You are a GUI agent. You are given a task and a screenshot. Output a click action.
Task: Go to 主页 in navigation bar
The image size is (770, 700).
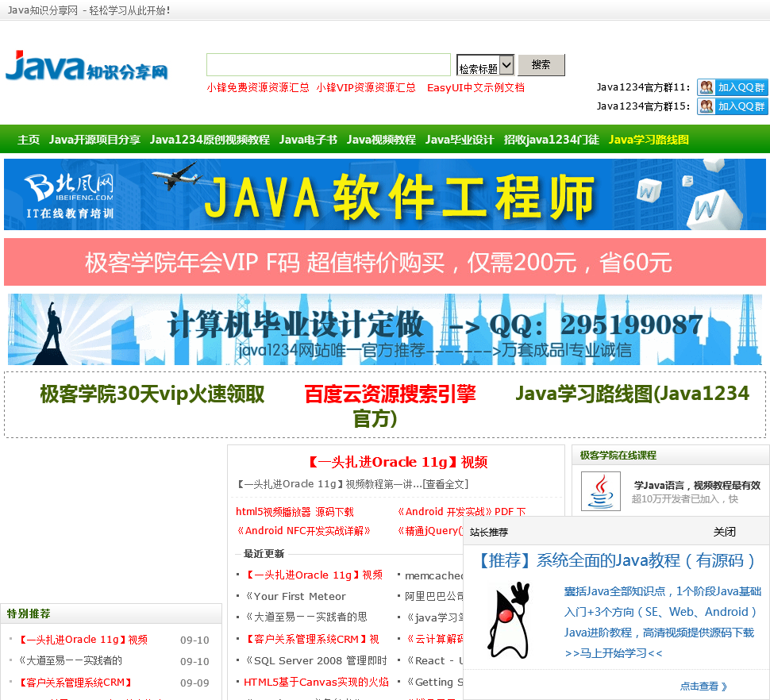point(29,140)
